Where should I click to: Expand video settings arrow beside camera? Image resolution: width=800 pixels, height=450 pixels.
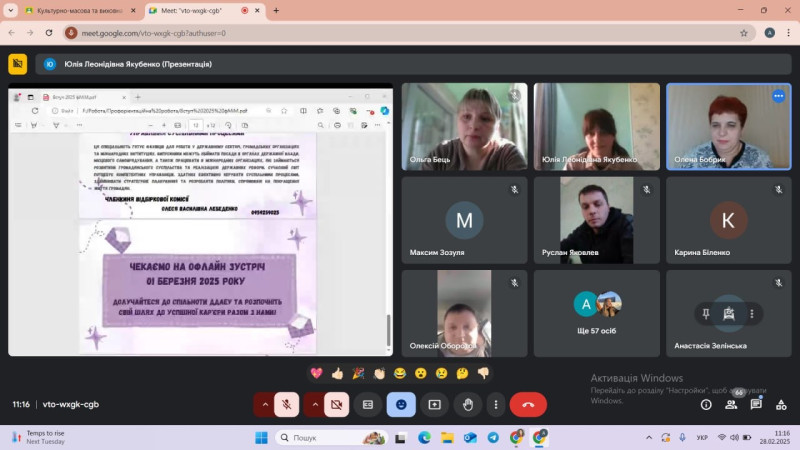(314, 404)
